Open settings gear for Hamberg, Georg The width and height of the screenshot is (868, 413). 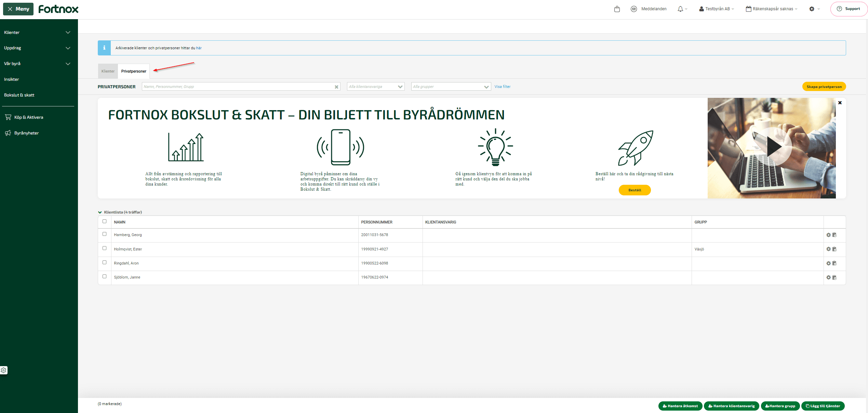pos(828,235)
